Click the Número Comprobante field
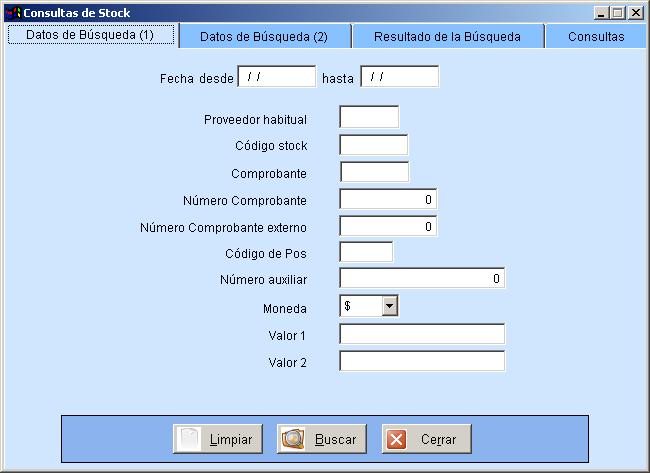650x473 pixels. point(388,199)
